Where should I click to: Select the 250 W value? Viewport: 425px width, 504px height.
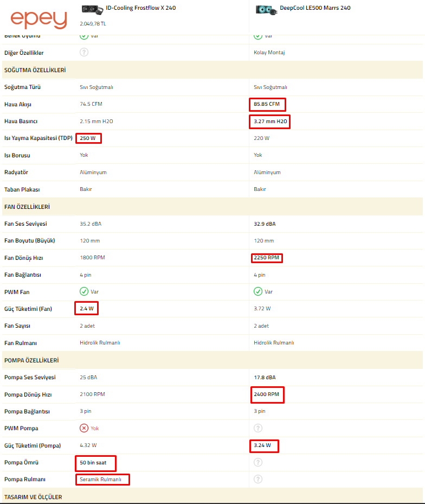click(x=88, y=138)
